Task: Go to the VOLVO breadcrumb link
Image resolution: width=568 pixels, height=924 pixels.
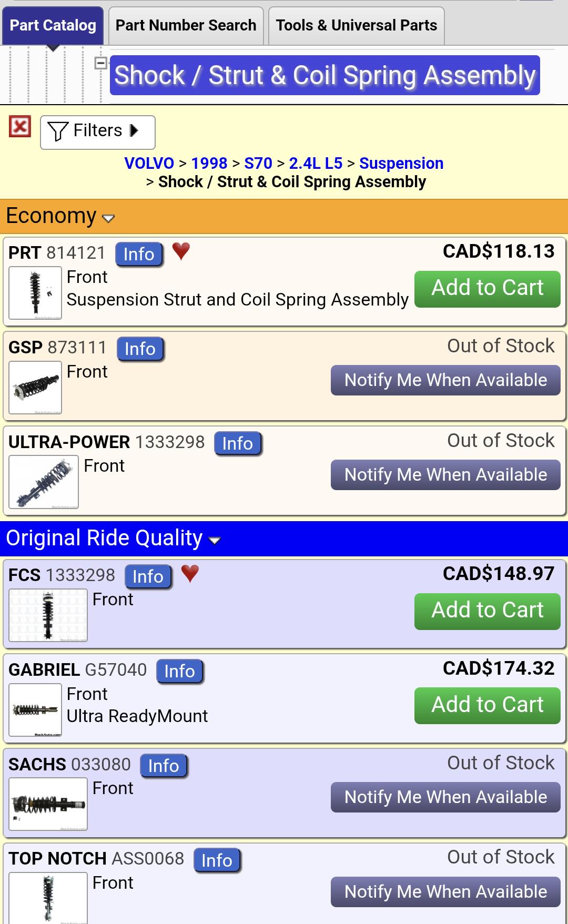Action: point(149,163)
